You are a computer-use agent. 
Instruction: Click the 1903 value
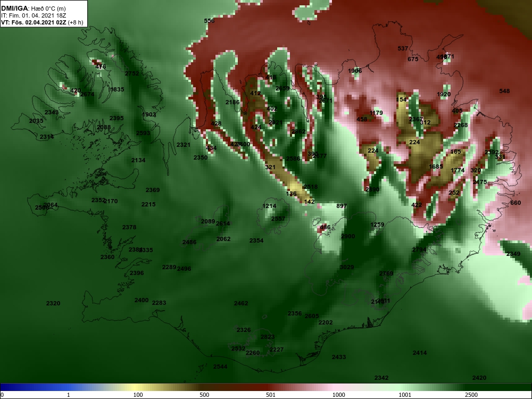(149, 115)
